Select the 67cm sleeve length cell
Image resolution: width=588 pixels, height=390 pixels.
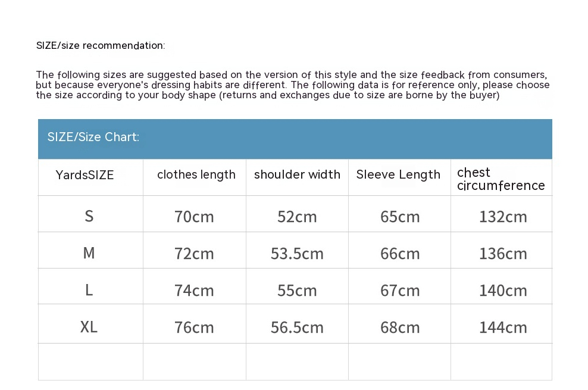click(400, 291)
